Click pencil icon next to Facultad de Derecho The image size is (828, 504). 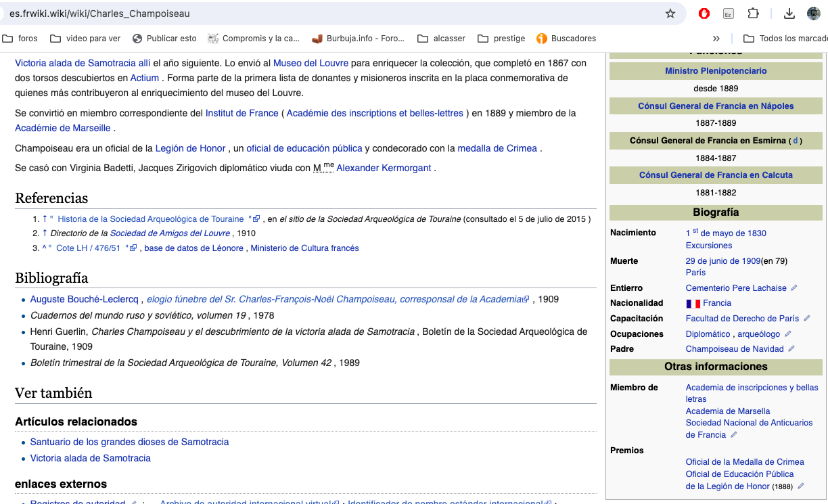click(x=806, y=319)
